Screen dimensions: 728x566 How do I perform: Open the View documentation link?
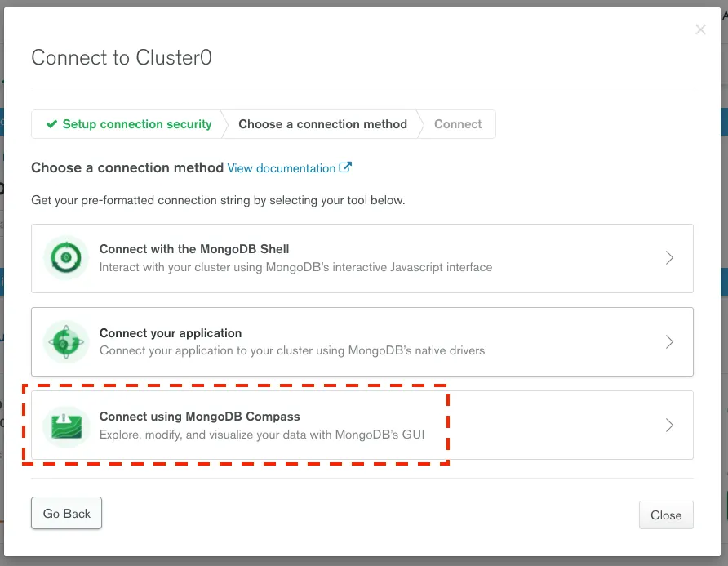282,168
